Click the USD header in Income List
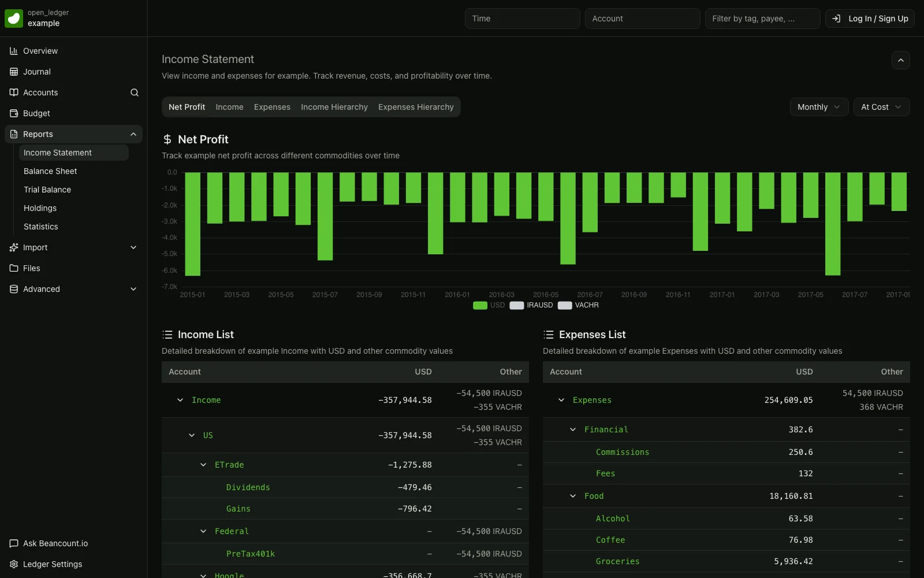924x578 pixels. [423, 372]
